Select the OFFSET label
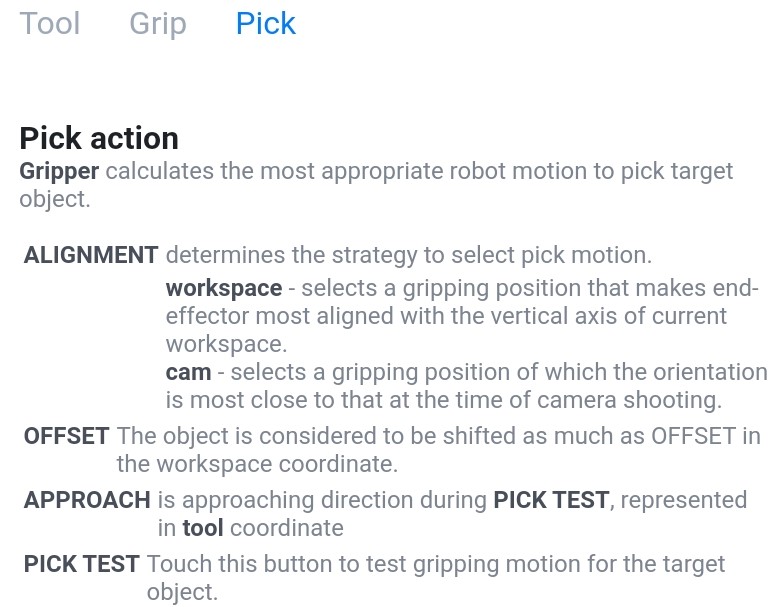This screenshot has width=771, height=607. [x=66, y=436]
